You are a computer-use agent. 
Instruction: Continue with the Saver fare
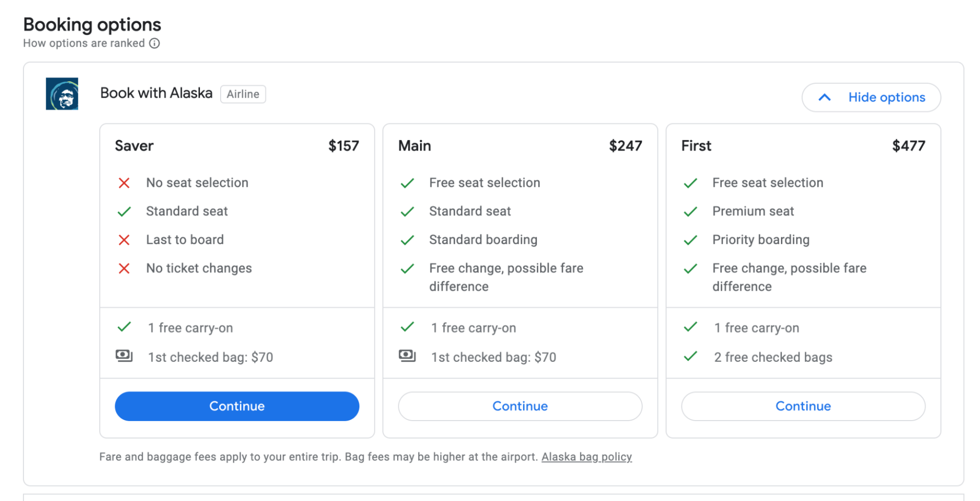point(237,406)
